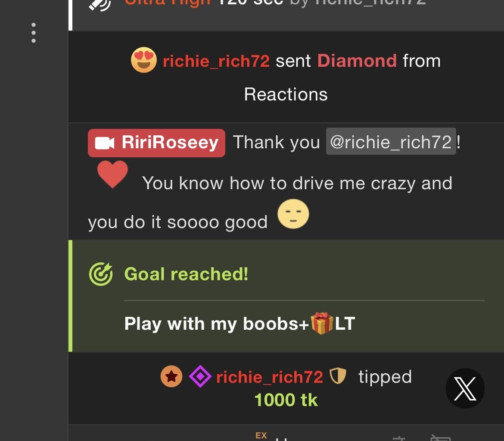Click the neutral face emoji after 'good'

(293, 214)
